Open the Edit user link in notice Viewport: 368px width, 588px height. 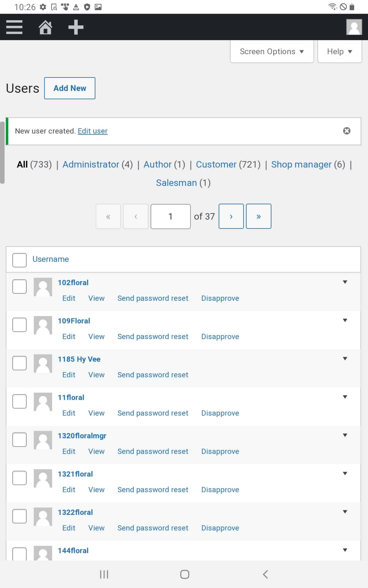coord(93,131)
